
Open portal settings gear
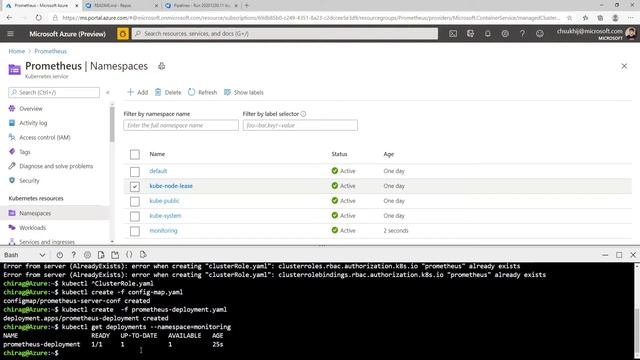(505, 34)
